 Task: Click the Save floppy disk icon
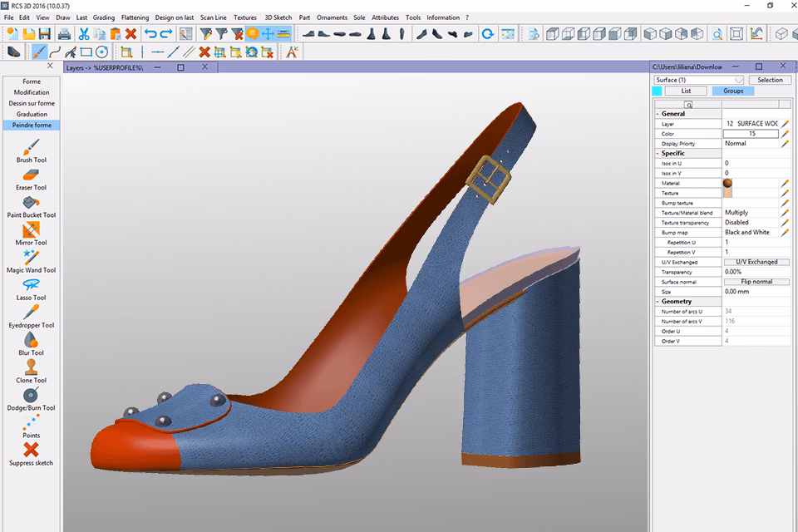point(45,34)
